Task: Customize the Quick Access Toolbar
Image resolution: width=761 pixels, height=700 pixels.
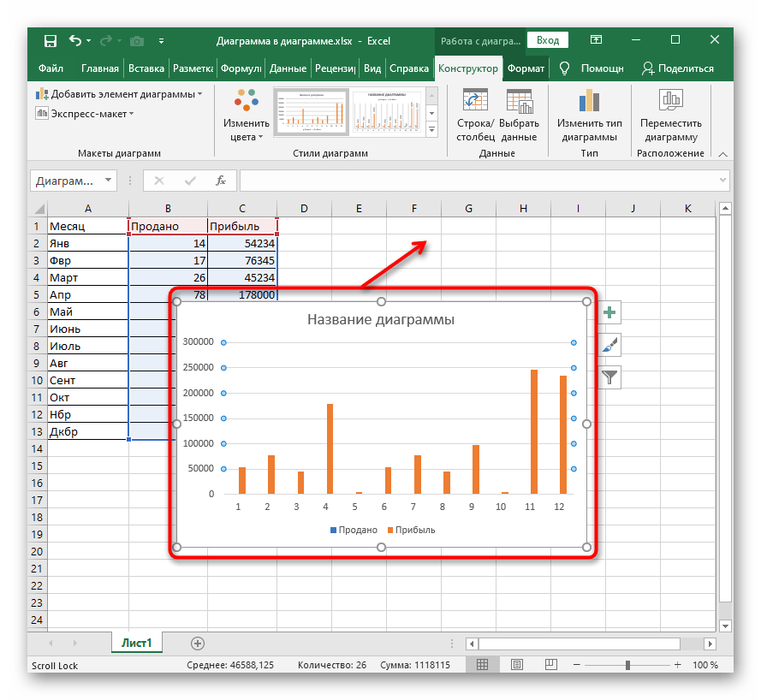Action: coord(161,41)
